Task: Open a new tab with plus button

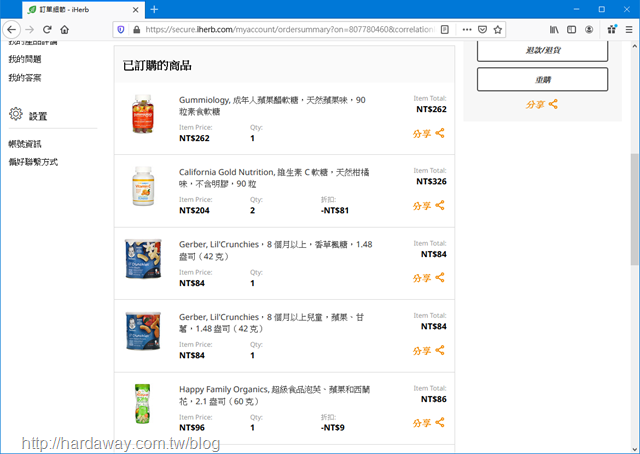Action: [154, 9]
